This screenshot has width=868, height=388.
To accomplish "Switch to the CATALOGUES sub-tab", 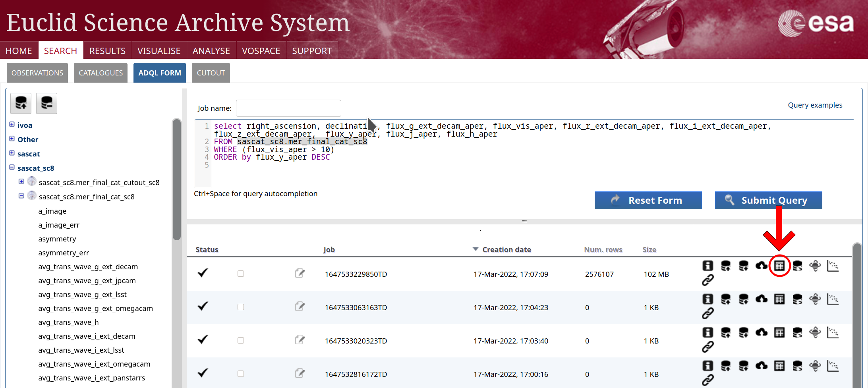I will tap(101, 73).
